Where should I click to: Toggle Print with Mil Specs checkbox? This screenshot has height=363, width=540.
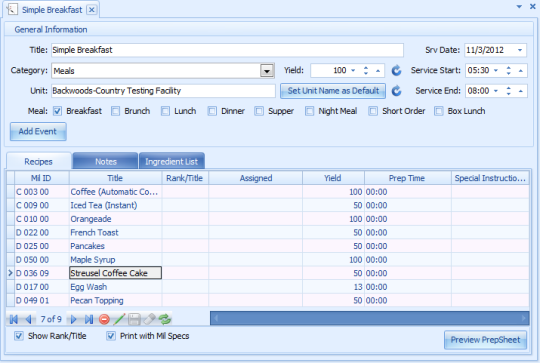pos(111,336)
